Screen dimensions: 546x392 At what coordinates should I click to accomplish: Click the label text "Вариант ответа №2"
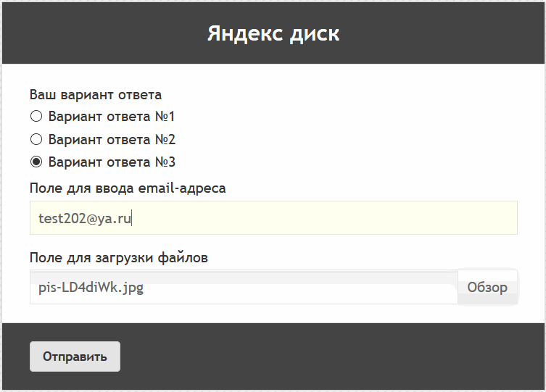tap(112, 139)
